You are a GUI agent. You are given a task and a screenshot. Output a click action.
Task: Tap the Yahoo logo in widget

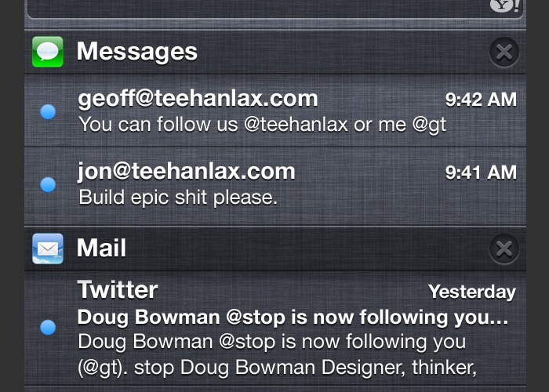[x=504, y=5]
